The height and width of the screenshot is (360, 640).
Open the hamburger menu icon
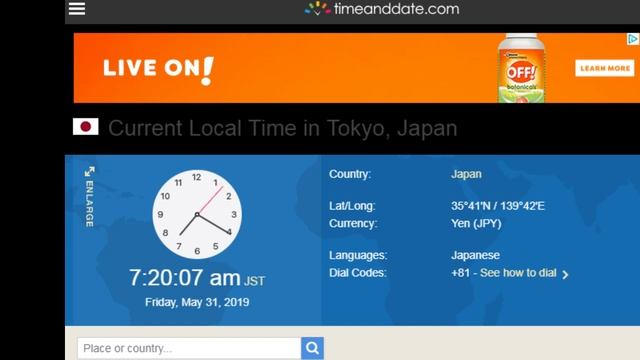tap(77, 9)
